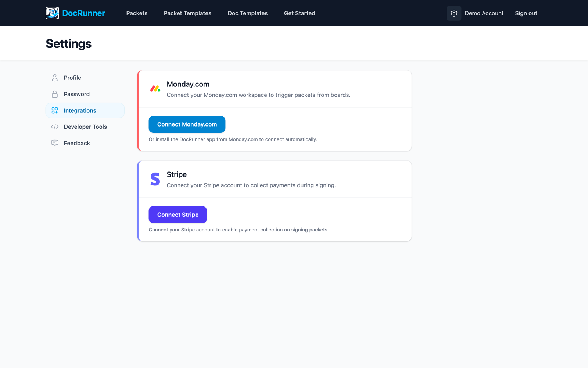Open Doc Templates in navigation
Viewport: 588px width, 368px height.
(x=248, y=13)
